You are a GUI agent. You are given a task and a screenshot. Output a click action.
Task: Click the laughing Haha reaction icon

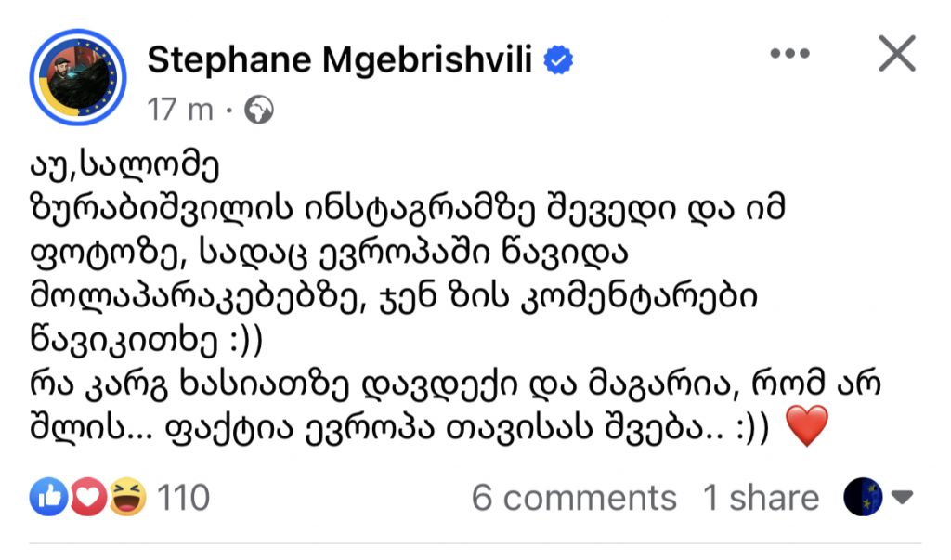point(125,499)
